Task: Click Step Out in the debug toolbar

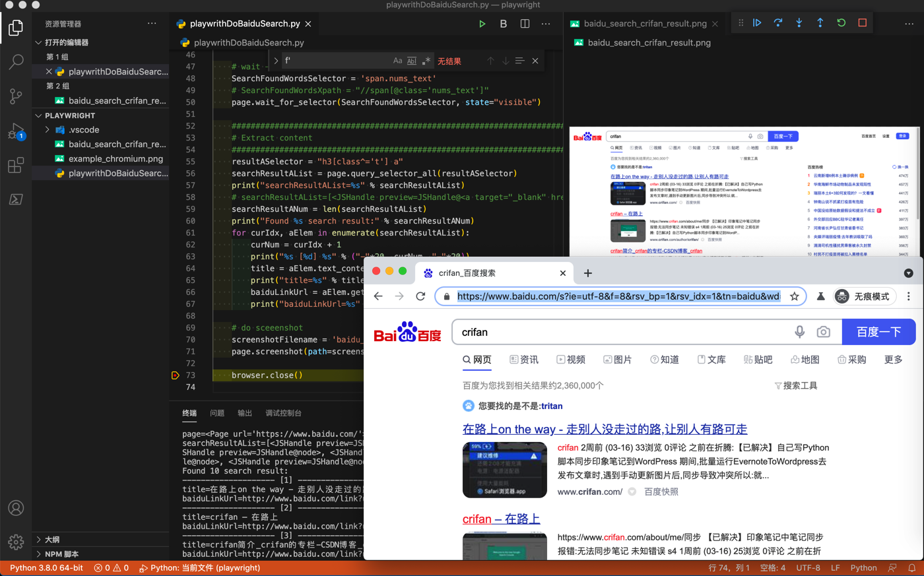Action: tap(820, 22)
